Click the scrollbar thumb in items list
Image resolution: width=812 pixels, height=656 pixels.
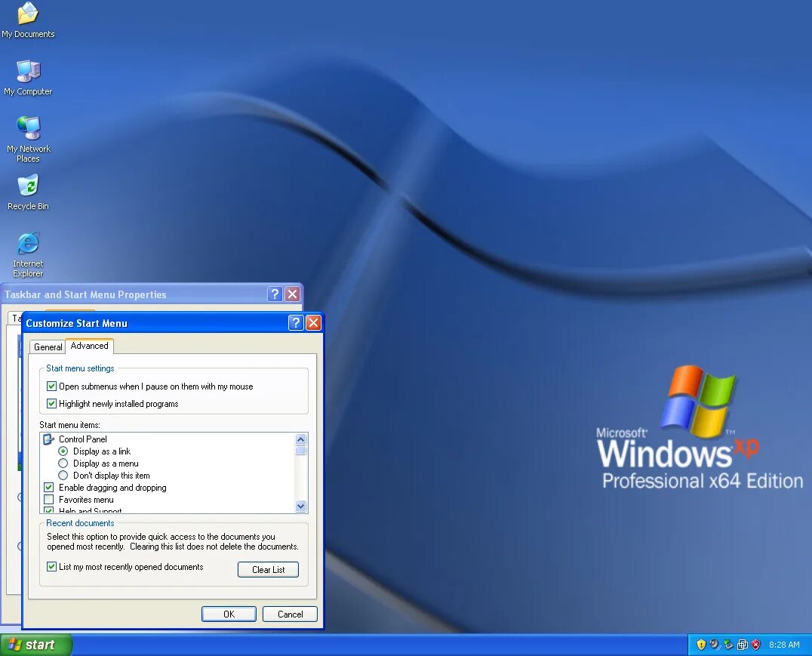point(301,451)
